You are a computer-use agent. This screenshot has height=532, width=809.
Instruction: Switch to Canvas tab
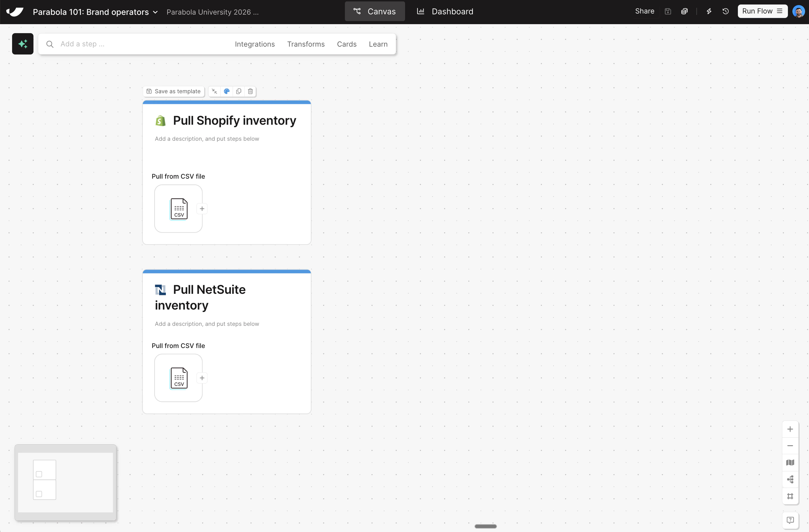click(375, 12)
